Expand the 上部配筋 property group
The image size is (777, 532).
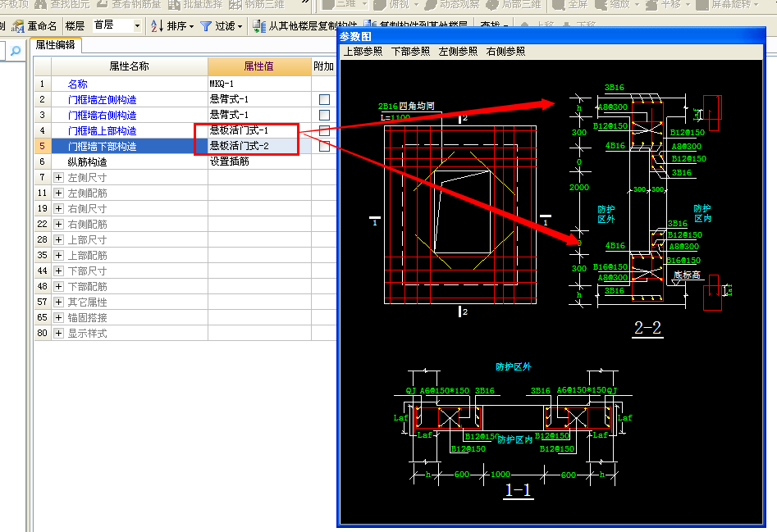[58, 256]
